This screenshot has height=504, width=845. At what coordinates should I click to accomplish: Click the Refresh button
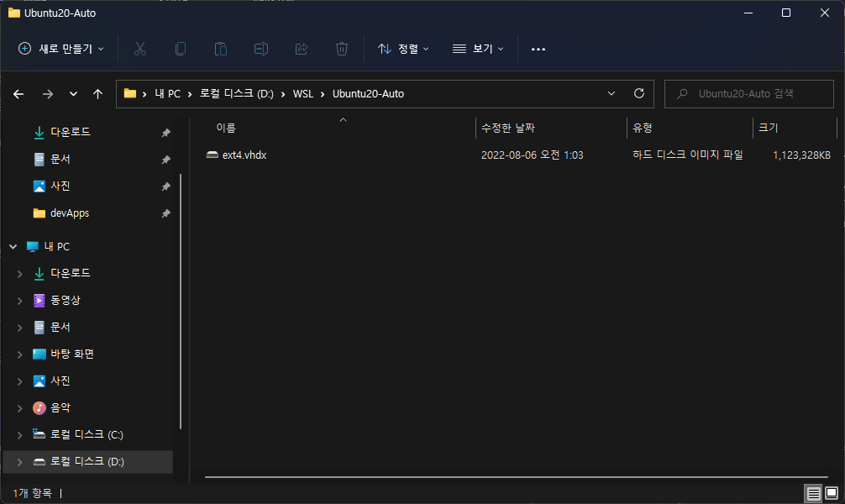click(x=639, y=94)
